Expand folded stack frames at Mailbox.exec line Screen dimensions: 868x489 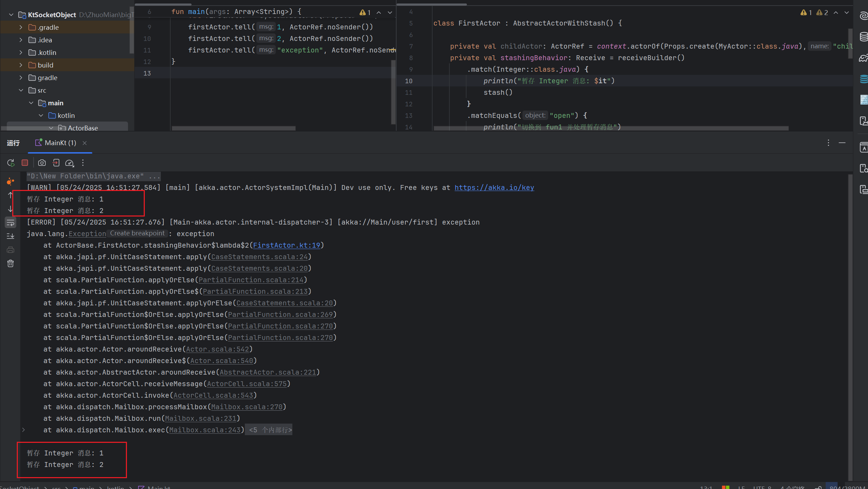point(23,430)
